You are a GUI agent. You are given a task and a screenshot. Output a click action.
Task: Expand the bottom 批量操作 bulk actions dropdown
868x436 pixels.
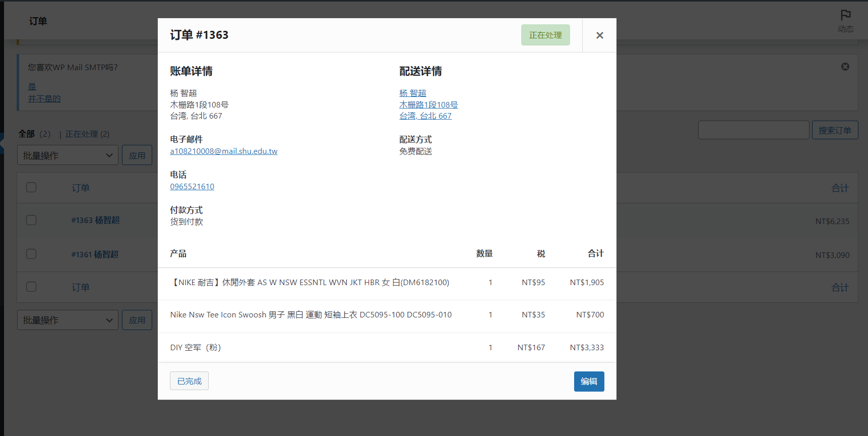pyautogui.click(x=68, y=320)
